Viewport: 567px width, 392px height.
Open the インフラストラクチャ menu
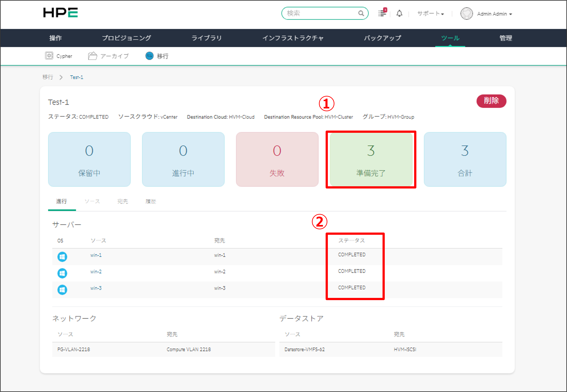[x=293, y=38]
